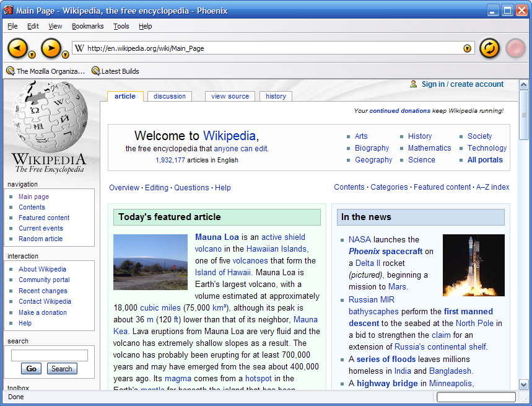
Task: Click the Wikipedia W favicon in address bar
Action: point(79,48)
